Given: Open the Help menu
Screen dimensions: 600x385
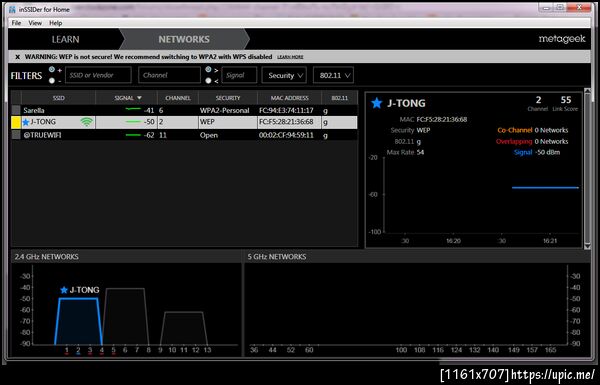Looking at the screenshot, I should [55, 23].
